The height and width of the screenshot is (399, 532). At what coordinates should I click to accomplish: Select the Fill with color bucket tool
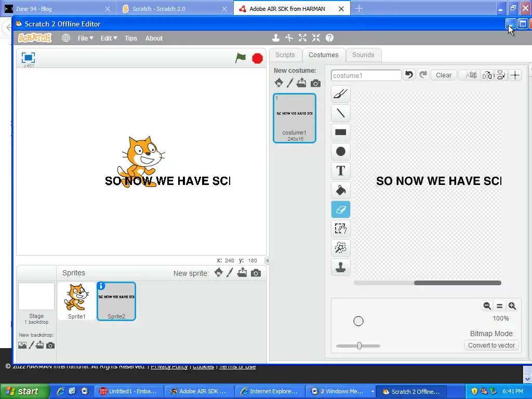[x=340, y=190]
